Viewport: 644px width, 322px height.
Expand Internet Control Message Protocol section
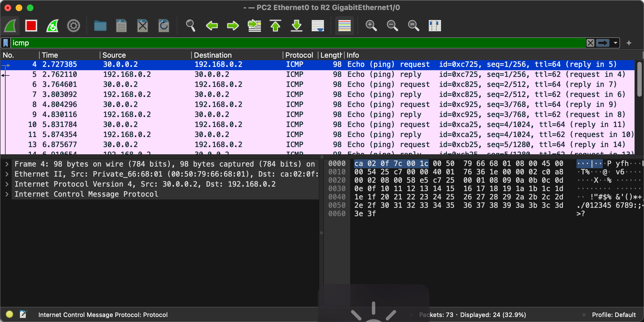pos(7,194)
